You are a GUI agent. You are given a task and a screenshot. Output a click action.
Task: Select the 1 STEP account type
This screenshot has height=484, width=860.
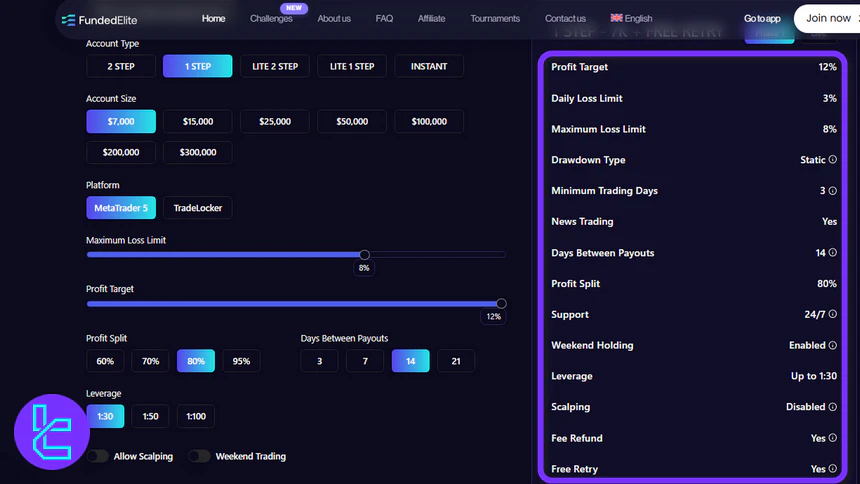point(197,66)
